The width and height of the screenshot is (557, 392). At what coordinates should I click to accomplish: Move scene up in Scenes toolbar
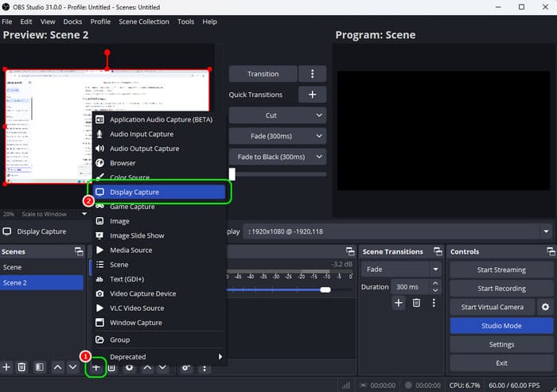(57, 367)
